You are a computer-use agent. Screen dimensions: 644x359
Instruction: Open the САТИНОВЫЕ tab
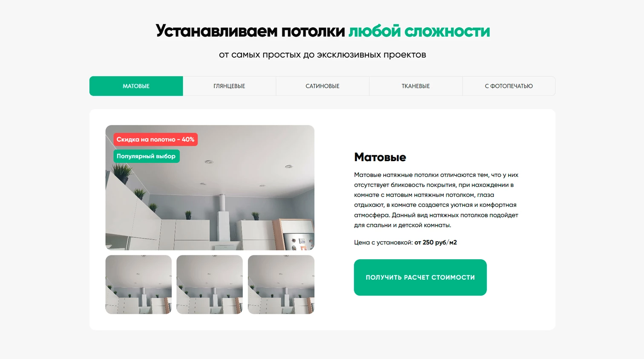(322, 86)
